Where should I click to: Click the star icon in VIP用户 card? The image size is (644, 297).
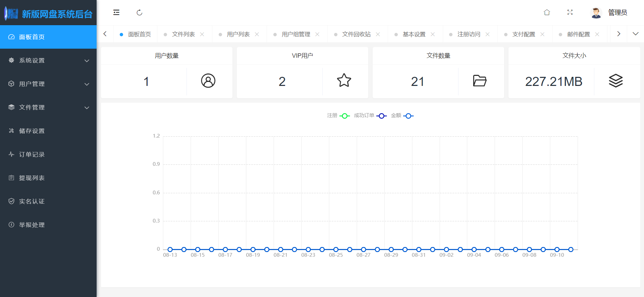(344, 81)
